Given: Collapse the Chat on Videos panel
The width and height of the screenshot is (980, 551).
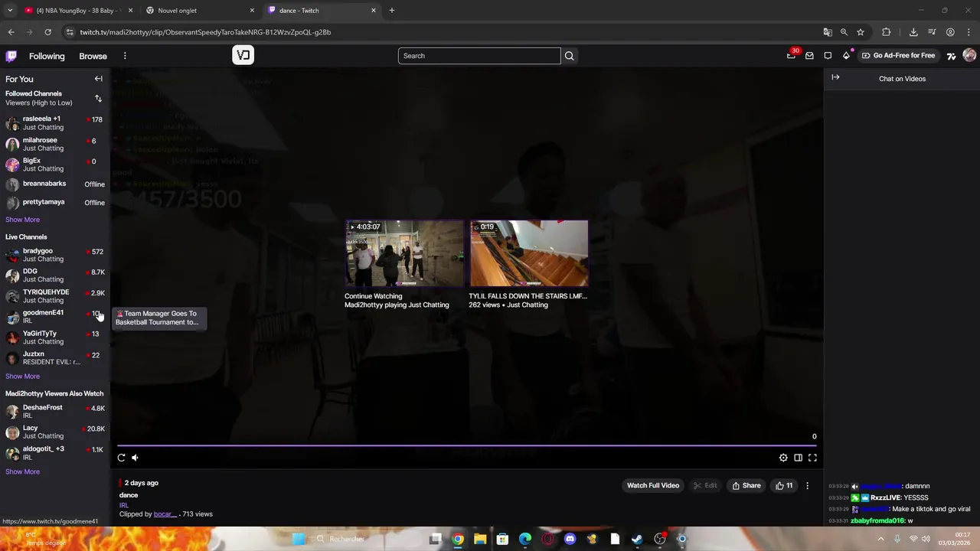Looking at the screenshot, I should pyautogui.click(x=835, y=77).
